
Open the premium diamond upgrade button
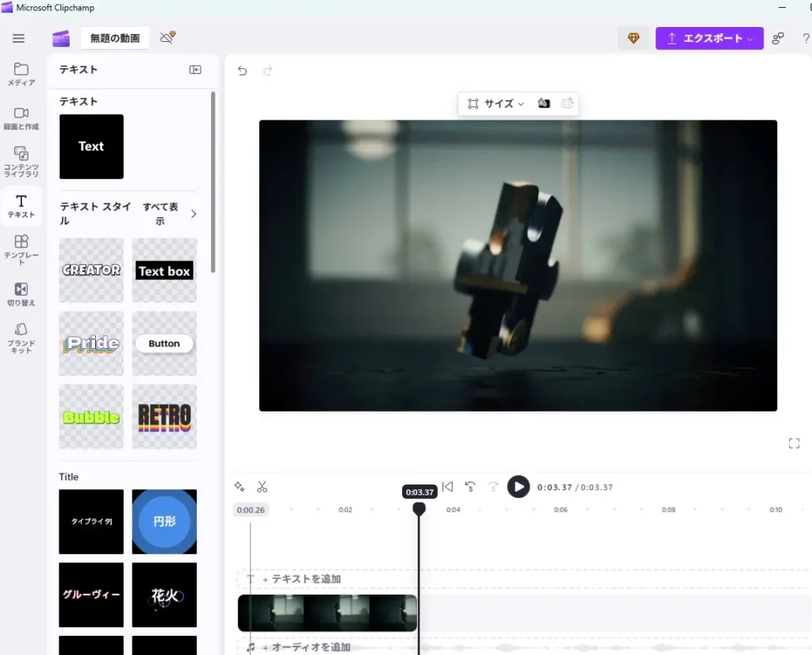pos(634,38)
